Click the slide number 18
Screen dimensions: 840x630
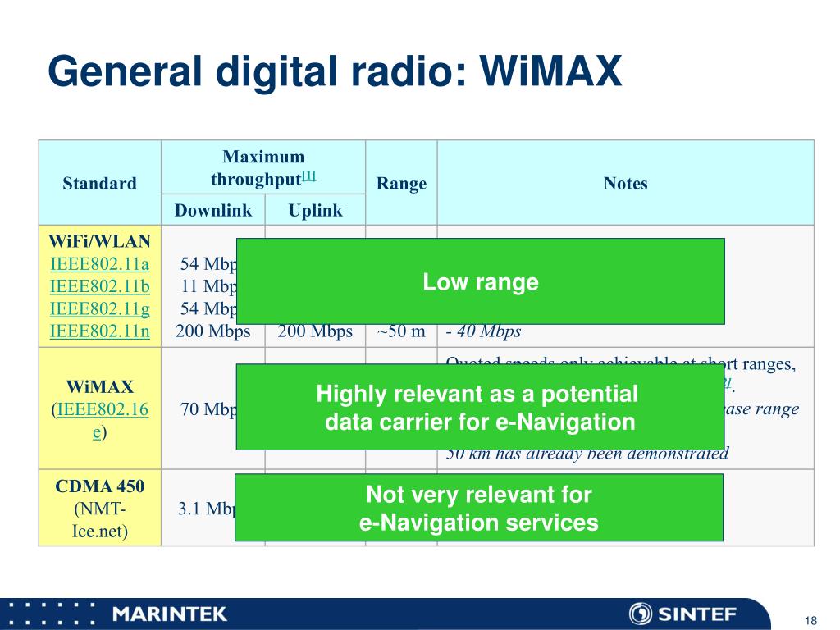[x=810, y=620]
